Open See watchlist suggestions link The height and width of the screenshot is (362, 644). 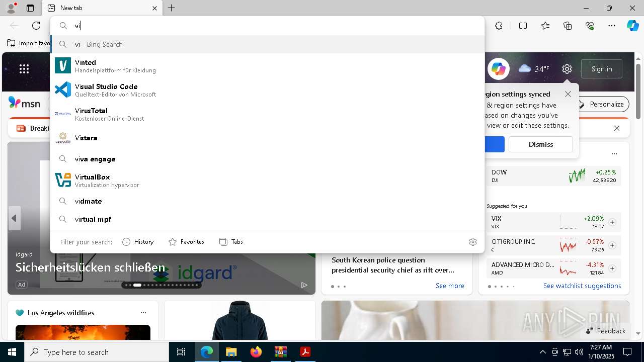pos(582,286)
